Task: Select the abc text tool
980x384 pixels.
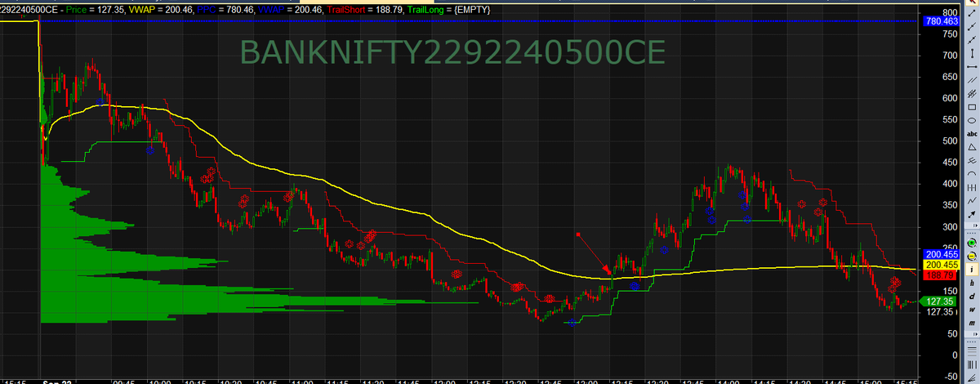Action: pos(972,134)
